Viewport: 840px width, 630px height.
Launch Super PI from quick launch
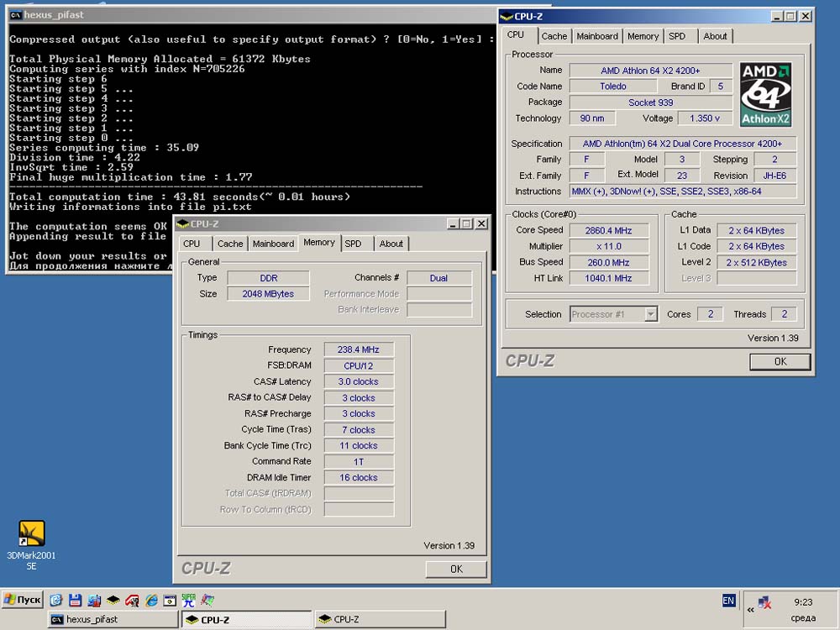pos(188,600)
